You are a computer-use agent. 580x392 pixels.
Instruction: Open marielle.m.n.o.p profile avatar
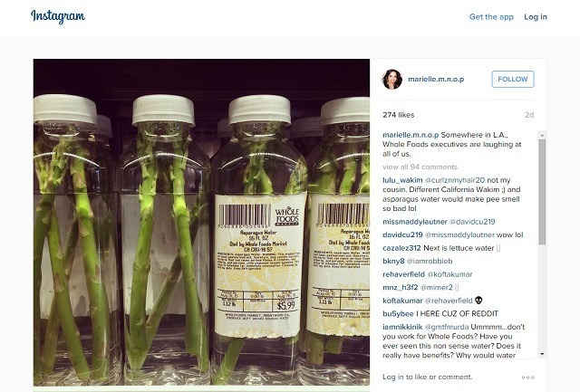pos(392,79)
